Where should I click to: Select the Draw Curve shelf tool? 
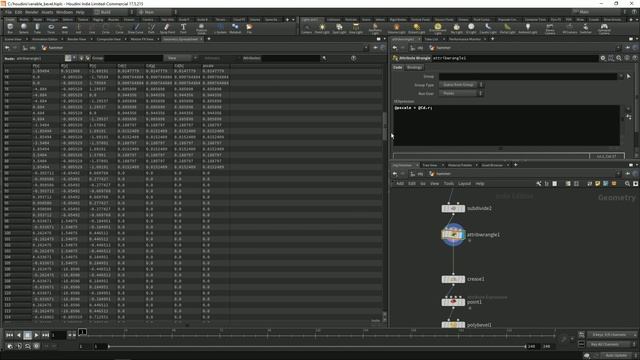[x=136, y=28]
